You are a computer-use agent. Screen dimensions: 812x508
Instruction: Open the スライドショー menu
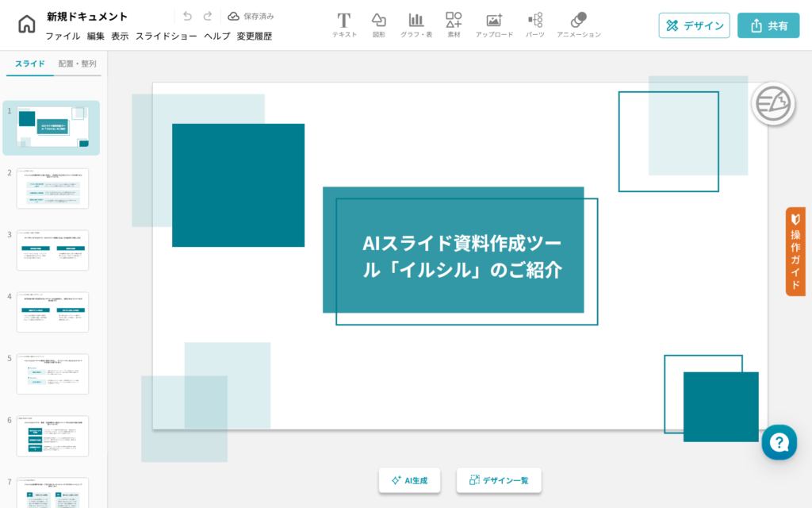pos(166,36)
